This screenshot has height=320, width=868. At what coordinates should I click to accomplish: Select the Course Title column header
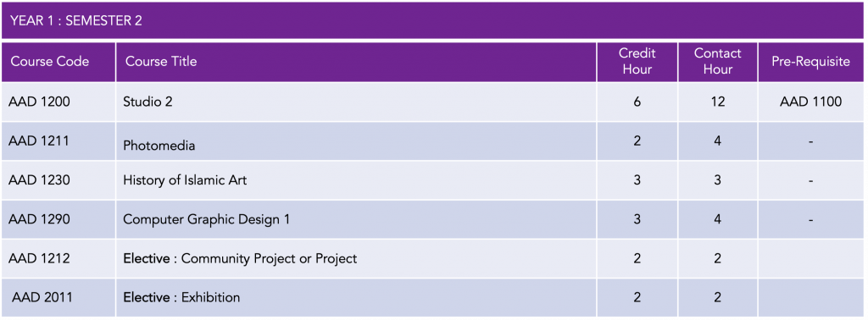point(161,61)
